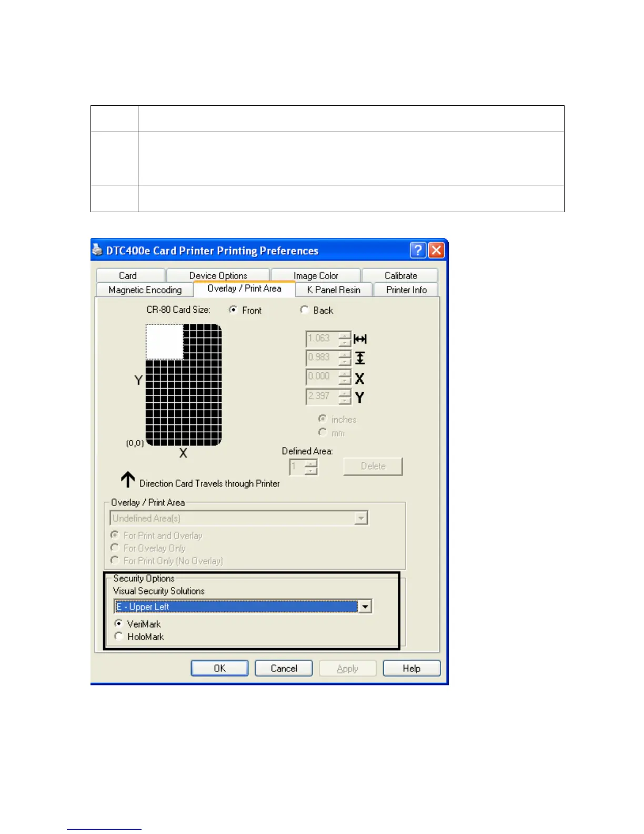Click the Cancel button
The image size is (644, 834).
tap(284, 668)
